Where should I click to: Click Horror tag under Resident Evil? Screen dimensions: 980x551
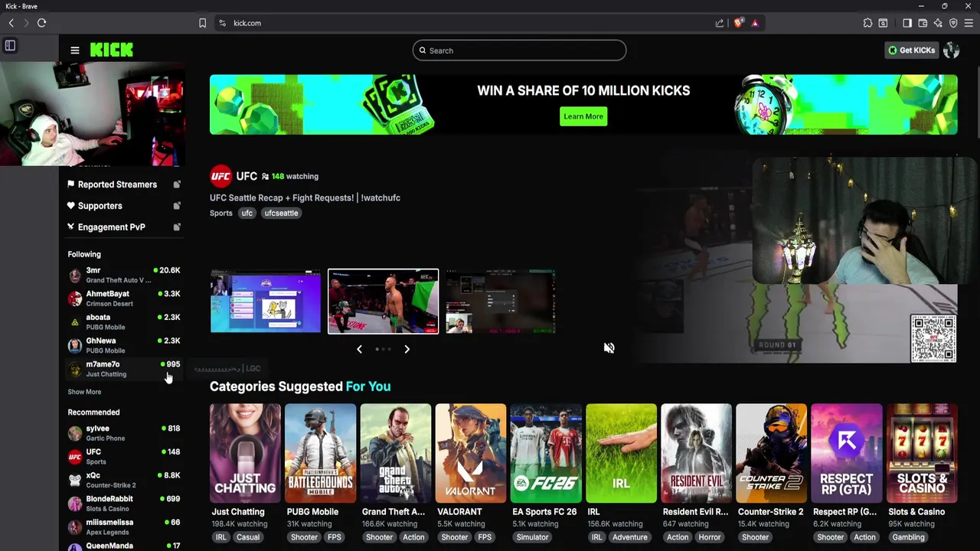(709, 537)
